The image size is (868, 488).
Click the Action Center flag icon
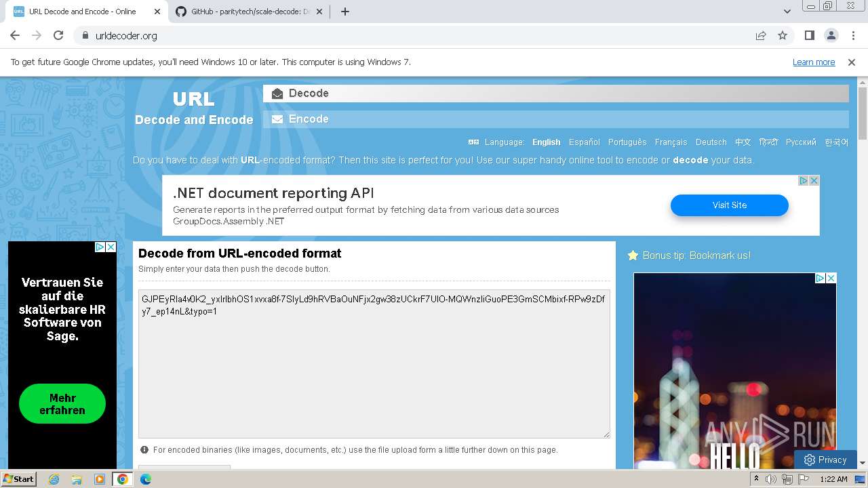804,479
